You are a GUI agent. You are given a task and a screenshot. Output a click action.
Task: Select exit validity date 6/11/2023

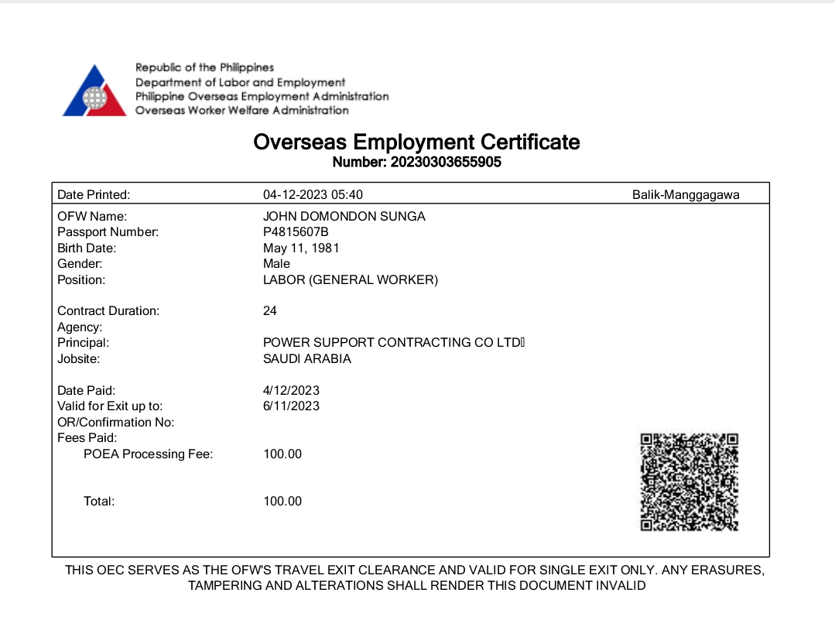[x=291, y=406]
